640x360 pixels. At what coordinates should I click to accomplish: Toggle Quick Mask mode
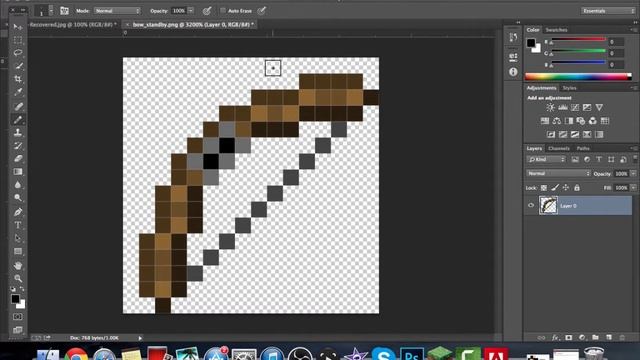point(18,317)
